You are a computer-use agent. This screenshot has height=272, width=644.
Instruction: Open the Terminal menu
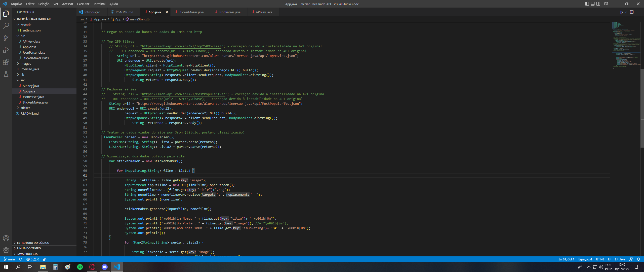click(99, 4)
